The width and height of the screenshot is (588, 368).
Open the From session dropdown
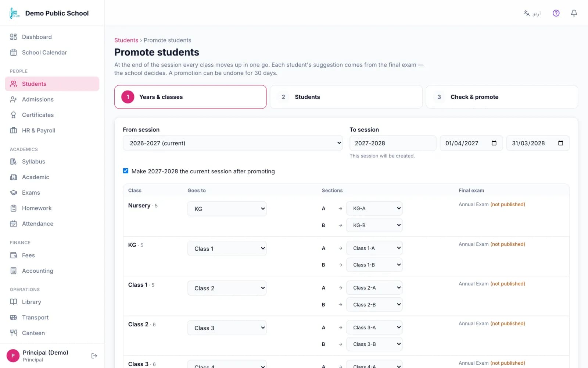pyautogui.click(x=233, y=143)
